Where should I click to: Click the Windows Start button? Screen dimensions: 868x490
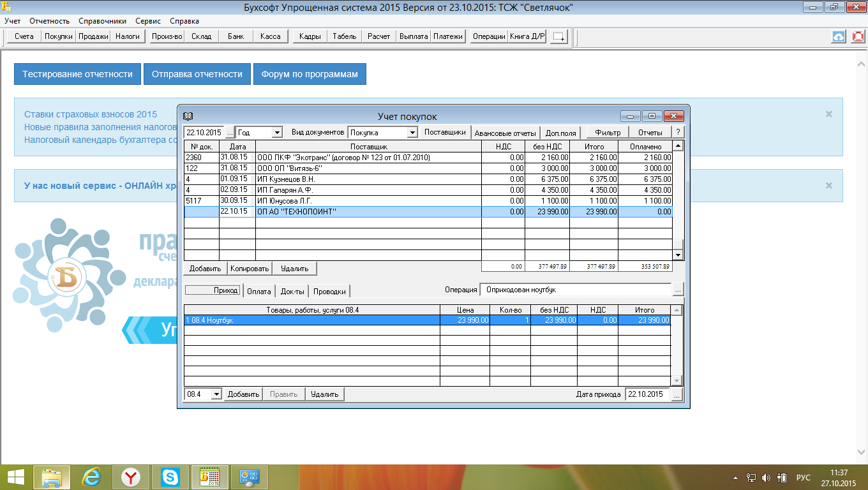15,477
